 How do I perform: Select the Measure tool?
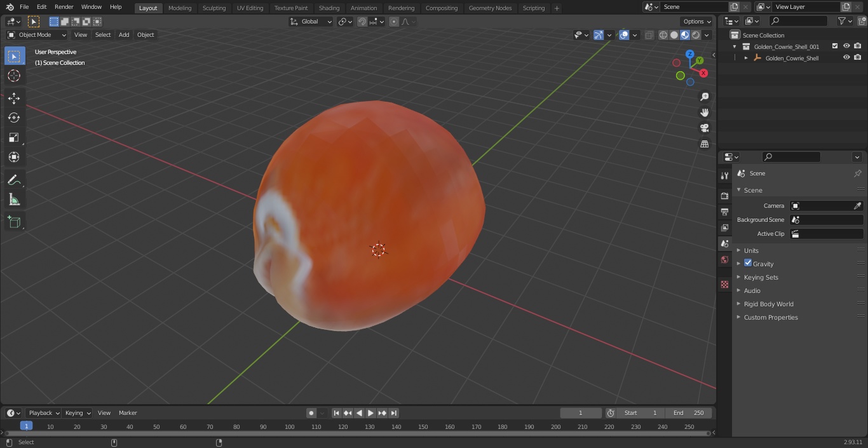[x=14, y=200]
